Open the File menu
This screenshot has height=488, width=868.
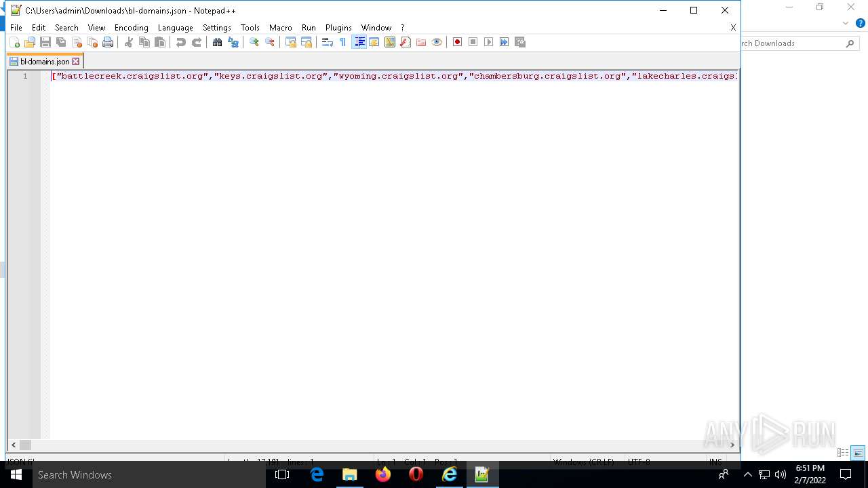click(16, 28)
